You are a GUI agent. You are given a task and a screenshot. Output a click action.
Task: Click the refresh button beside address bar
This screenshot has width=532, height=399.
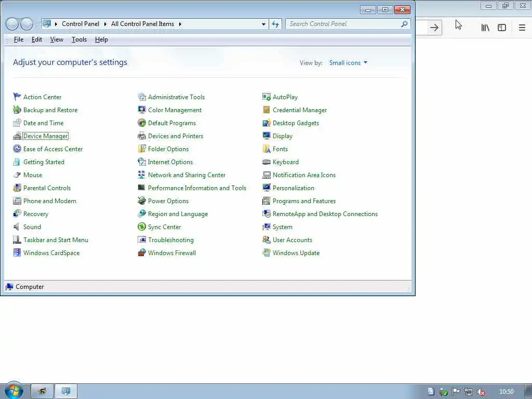[x=275, y=24]
